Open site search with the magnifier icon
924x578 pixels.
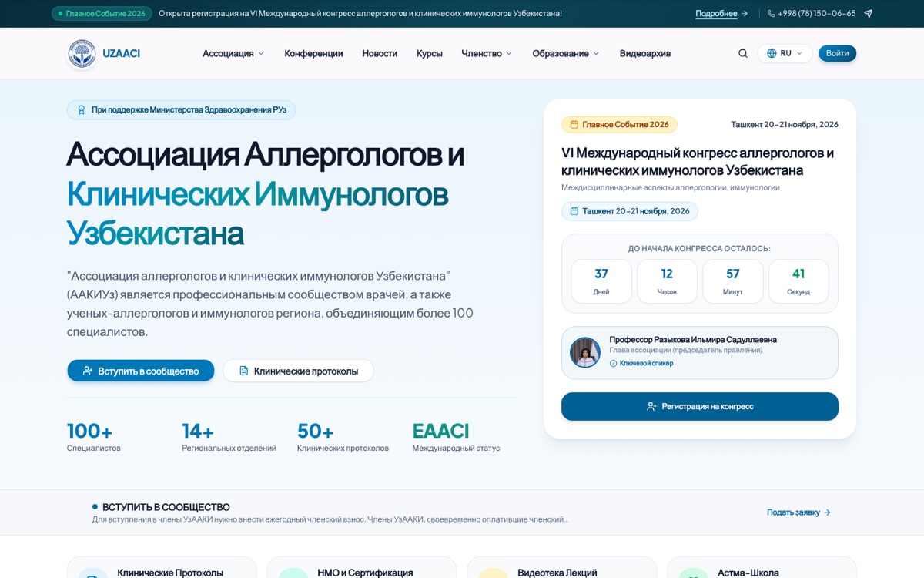743,54
